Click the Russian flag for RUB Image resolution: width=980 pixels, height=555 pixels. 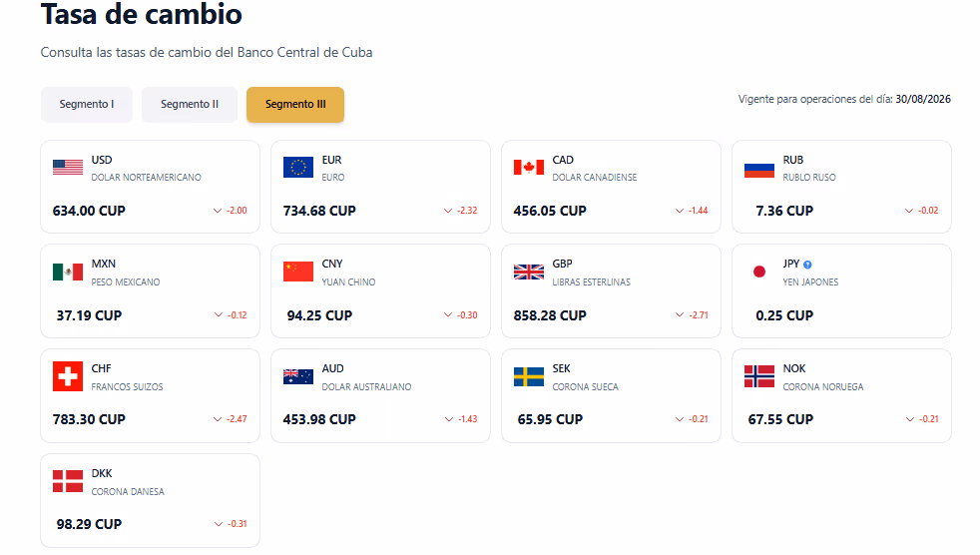click(759, 169)
